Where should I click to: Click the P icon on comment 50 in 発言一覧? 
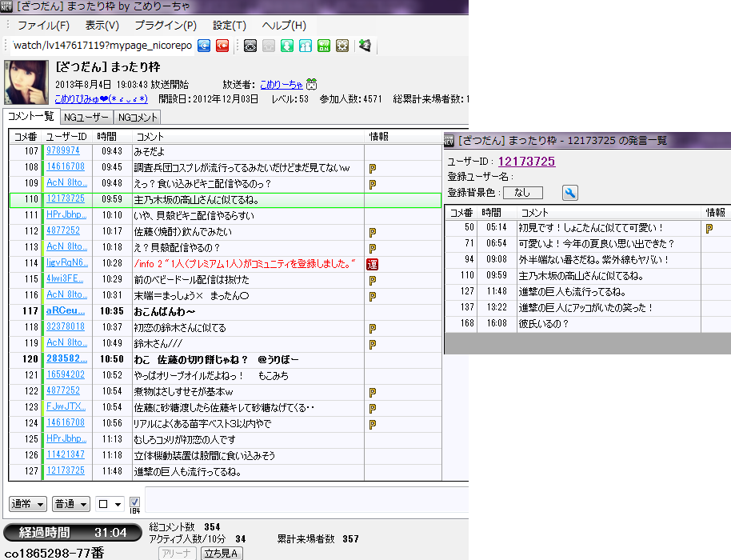pos(709,229)
